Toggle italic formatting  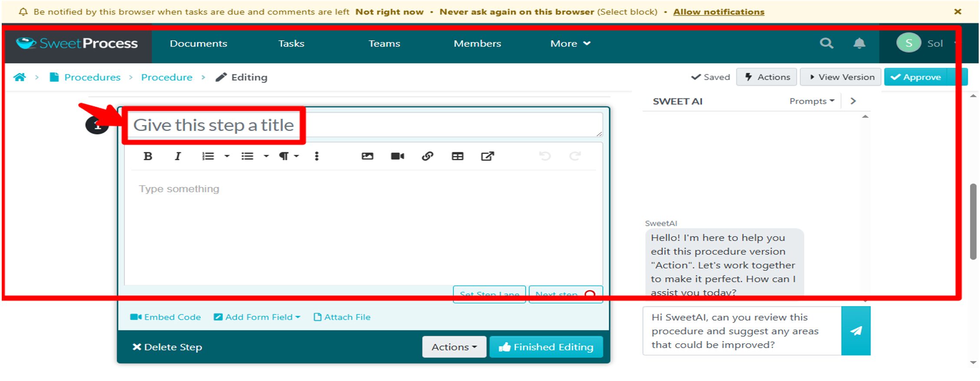tap(178, 156)
